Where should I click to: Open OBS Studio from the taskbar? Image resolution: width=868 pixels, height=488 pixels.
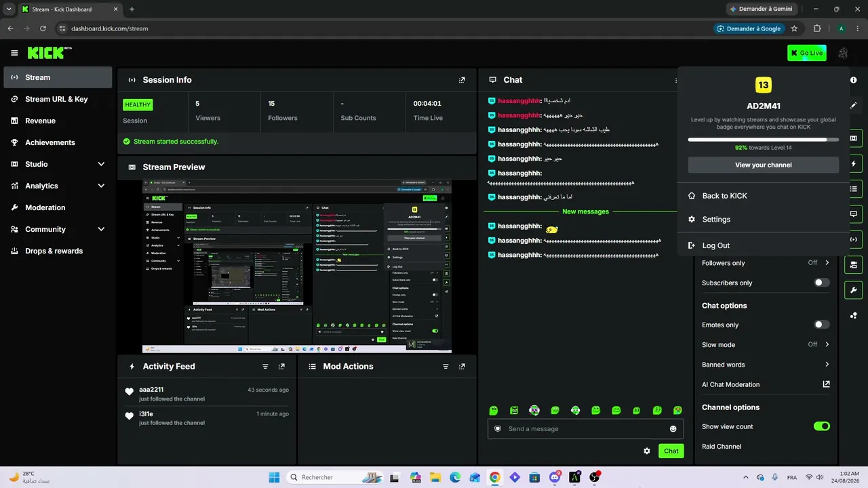[x=595, y=477]
